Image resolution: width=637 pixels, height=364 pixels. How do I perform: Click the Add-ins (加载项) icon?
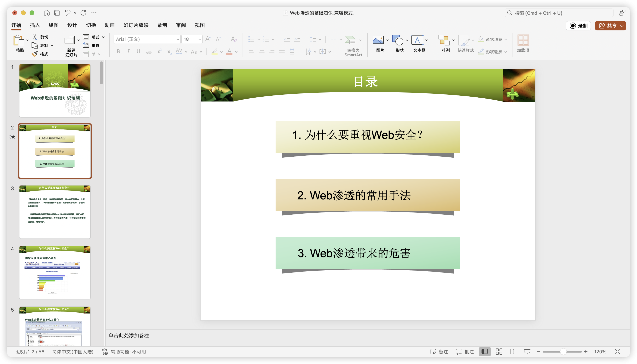click(523, 44)
